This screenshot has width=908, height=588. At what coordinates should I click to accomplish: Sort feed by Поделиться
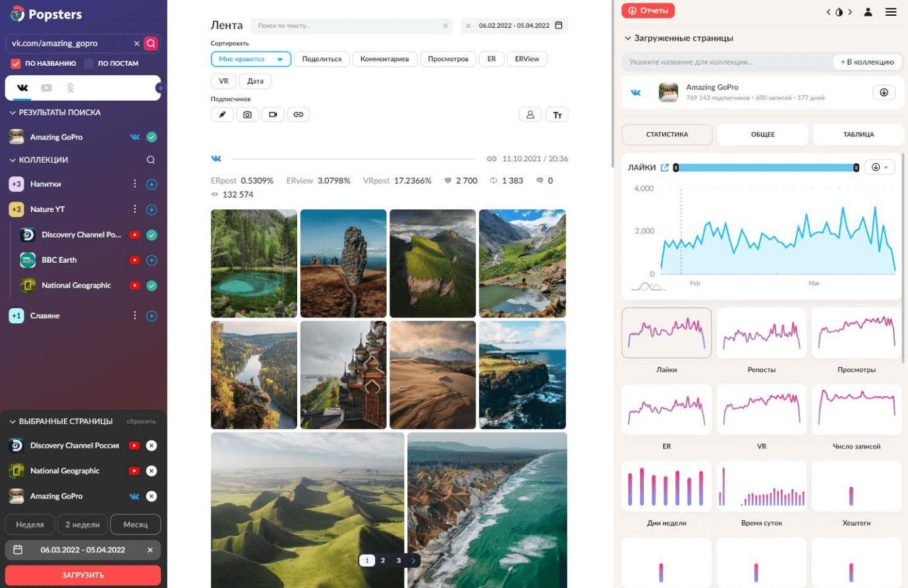[x=322, y=59]
